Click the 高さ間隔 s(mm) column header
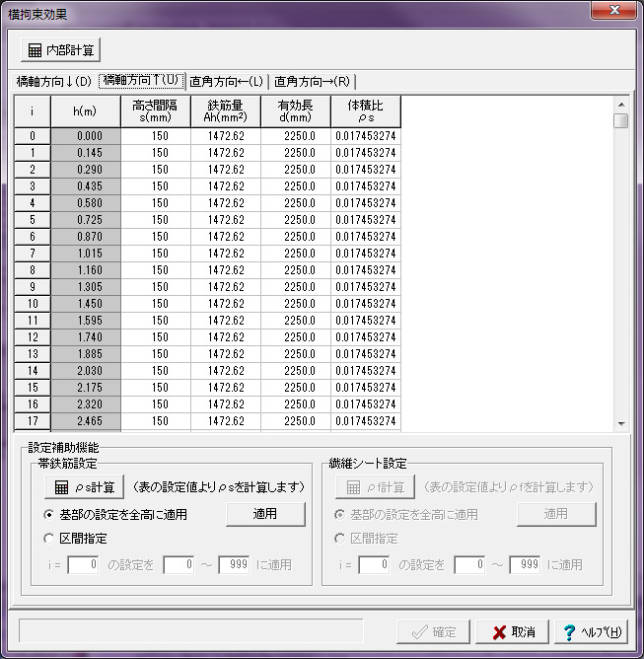 click(156, 111)
